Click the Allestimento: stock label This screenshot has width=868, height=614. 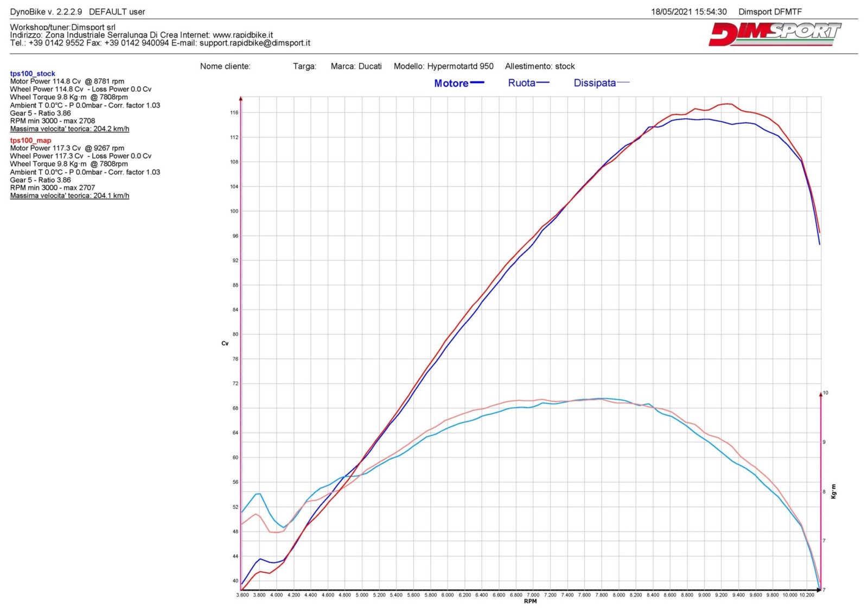[x=540, y=66]
